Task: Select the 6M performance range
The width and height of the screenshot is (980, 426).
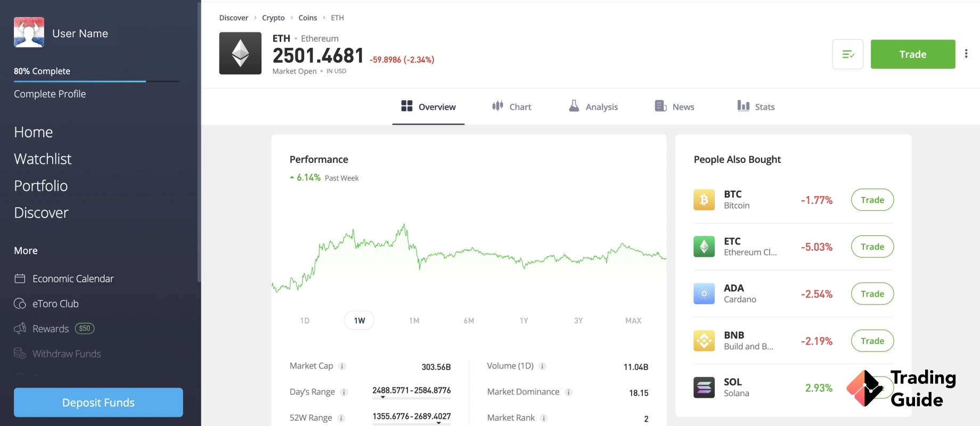Action: click(469, 321)
